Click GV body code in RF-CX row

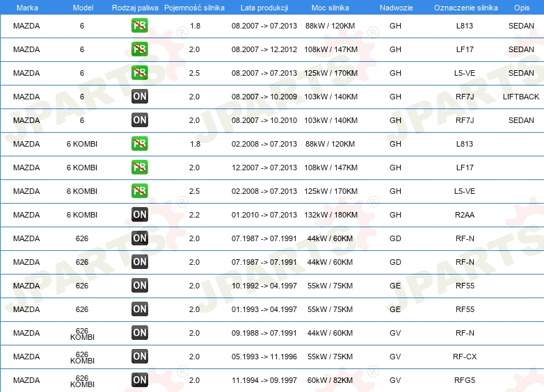(x=395, y=357)
